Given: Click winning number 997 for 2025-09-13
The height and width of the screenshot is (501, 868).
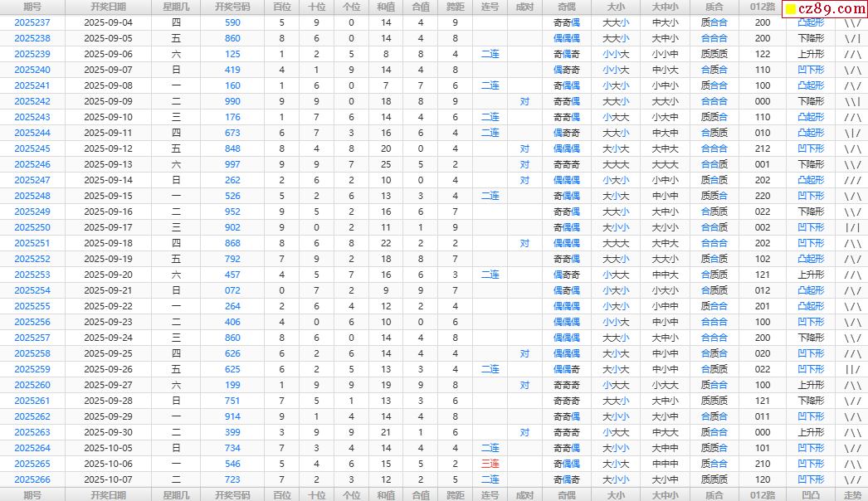Looking at the screenshot, I should coord(232,164).
